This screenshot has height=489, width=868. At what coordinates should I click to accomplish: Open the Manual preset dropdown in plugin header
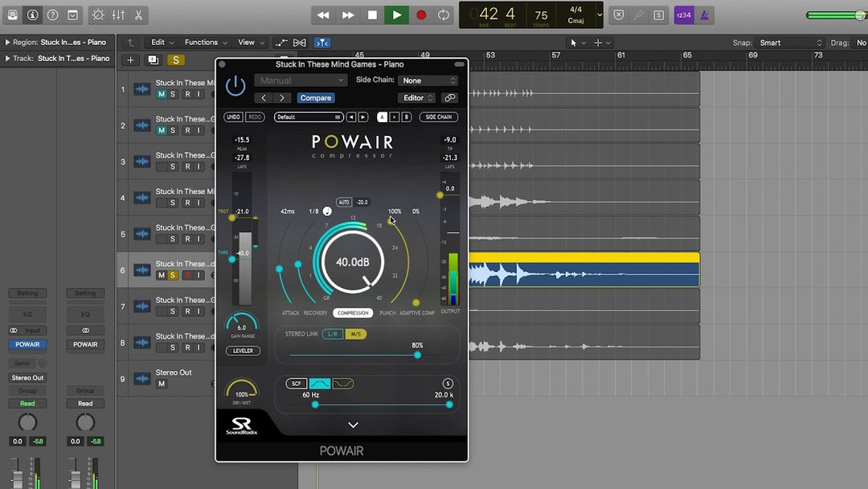[301, 80]
